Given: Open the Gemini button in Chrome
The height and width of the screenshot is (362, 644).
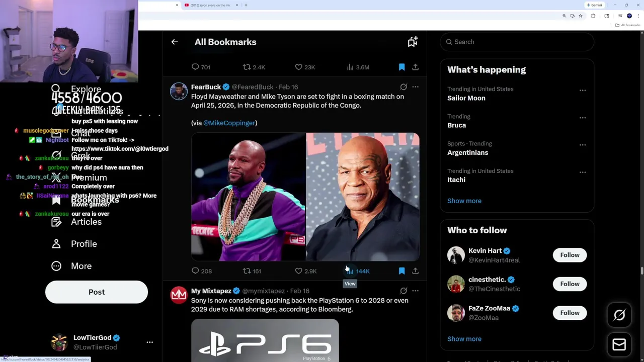Looking at the screenshot, I should pyautogui.click(x=595, y=5).
